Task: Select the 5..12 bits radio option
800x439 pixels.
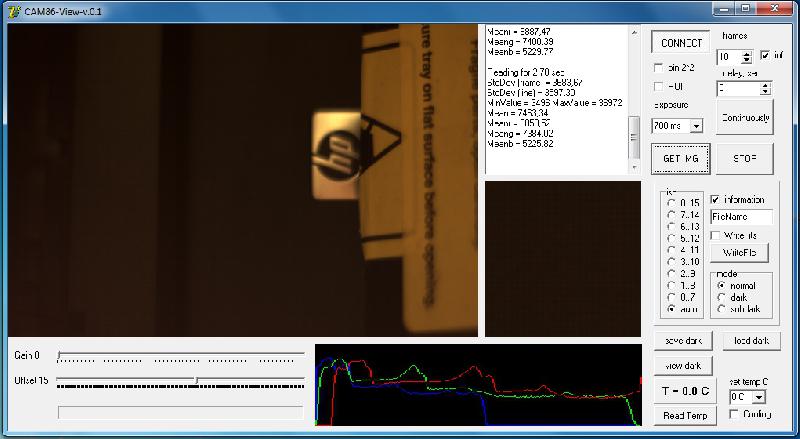Action: (x=671, y=238)
